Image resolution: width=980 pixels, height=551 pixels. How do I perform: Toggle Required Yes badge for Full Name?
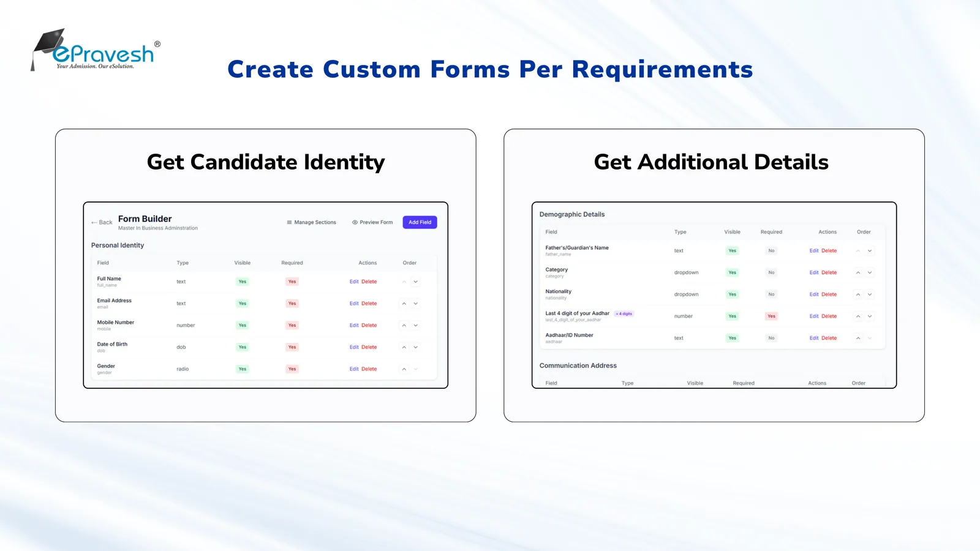point(292,282)
